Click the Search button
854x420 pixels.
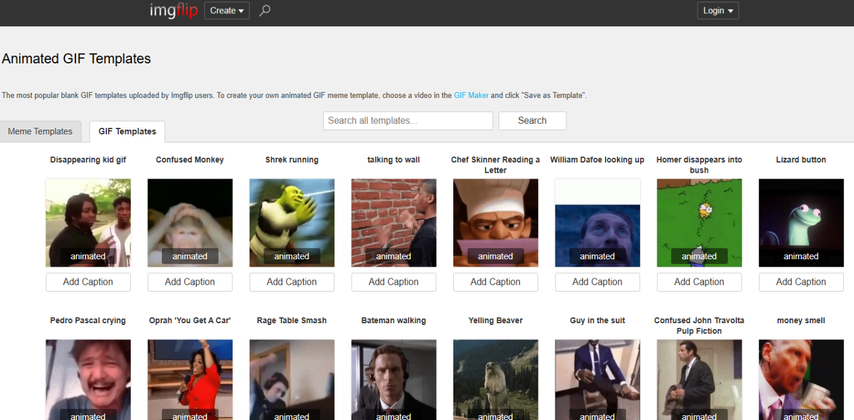[x=532, y=120]
